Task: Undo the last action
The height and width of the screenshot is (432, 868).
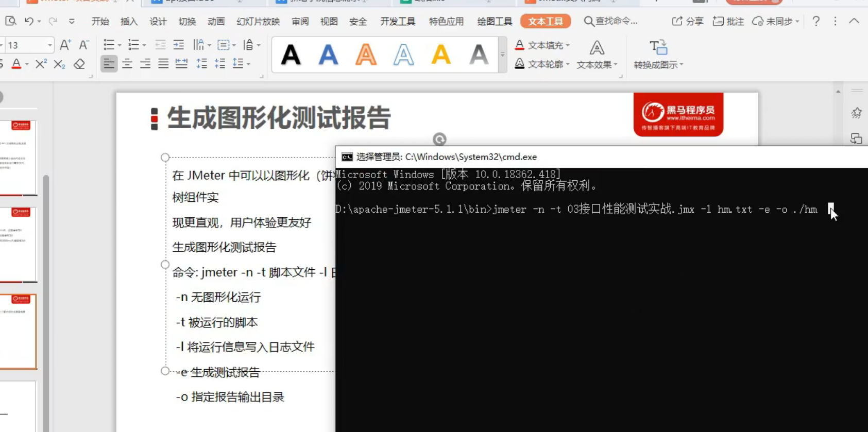Action: pyautogui.click(x=29, y=21)
